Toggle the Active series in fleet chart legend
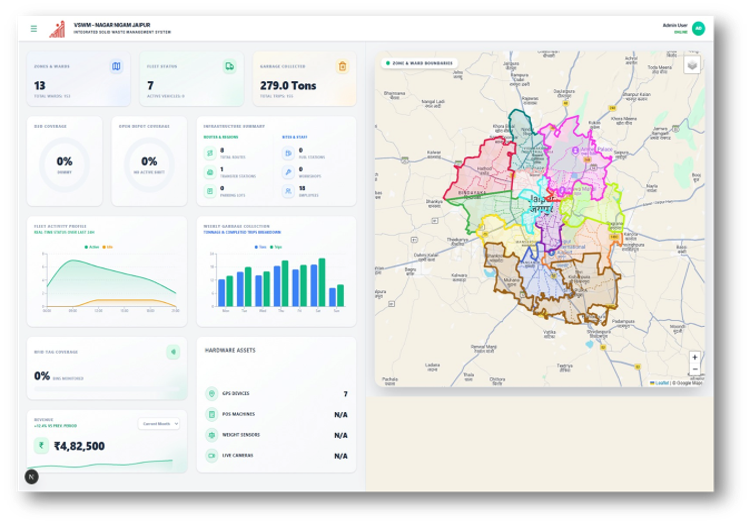 [92, 247]
